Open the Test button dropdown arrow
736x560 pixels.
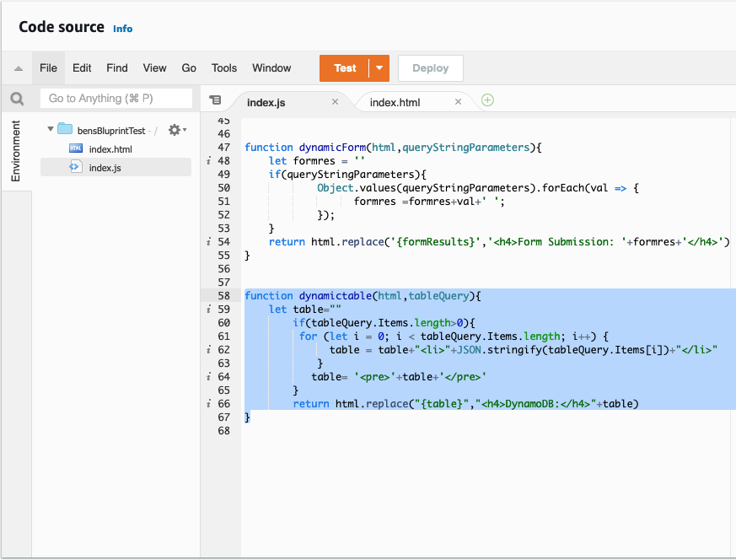coord(379,68)
